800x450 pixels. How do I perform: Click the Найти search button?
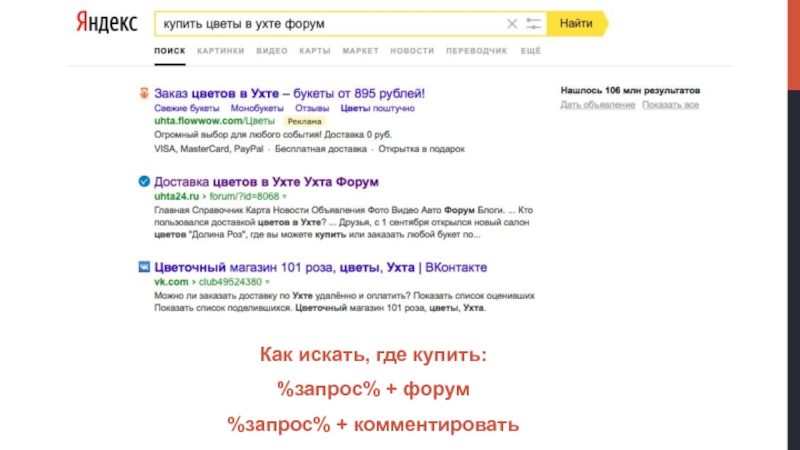576,23
